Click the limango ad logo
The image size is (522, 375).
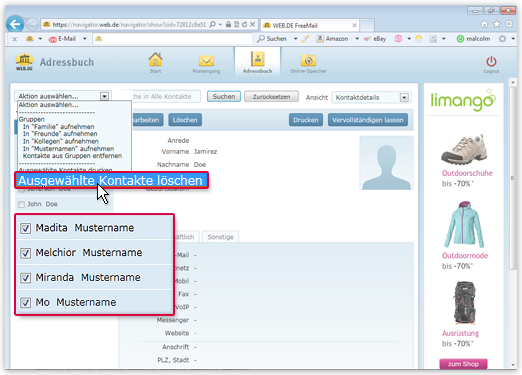pyautogui.click(x=463, y=100)
